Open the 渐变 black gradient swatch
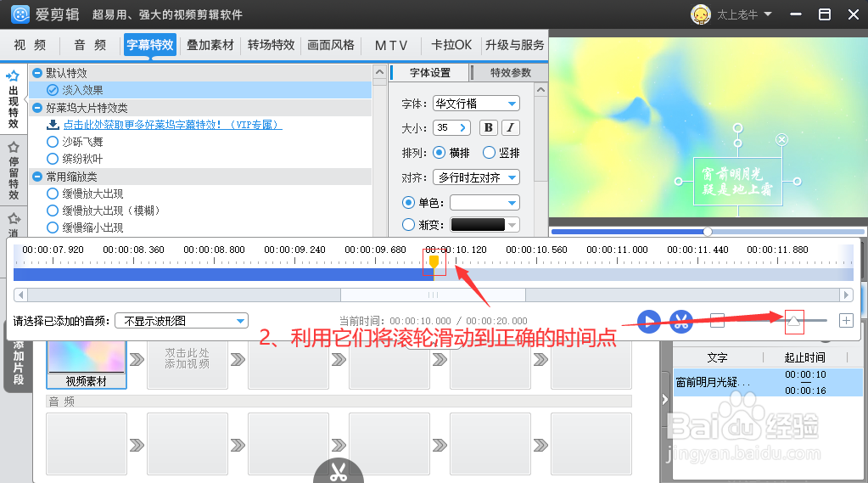The image size is (868, 483). [484, 224]
